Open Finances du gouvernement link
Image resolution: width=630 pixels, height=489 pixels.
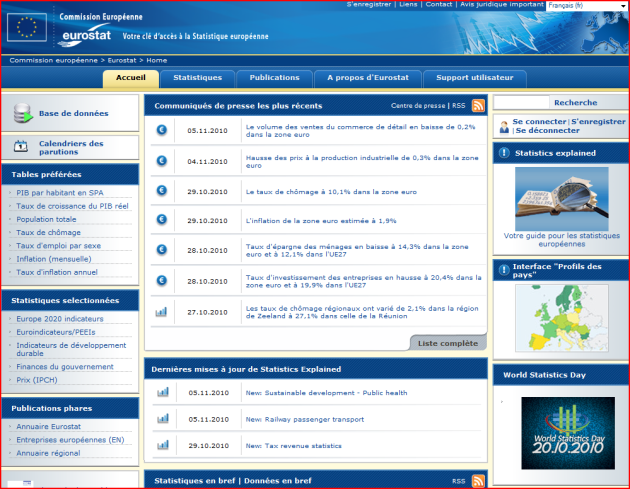point(65,367)
